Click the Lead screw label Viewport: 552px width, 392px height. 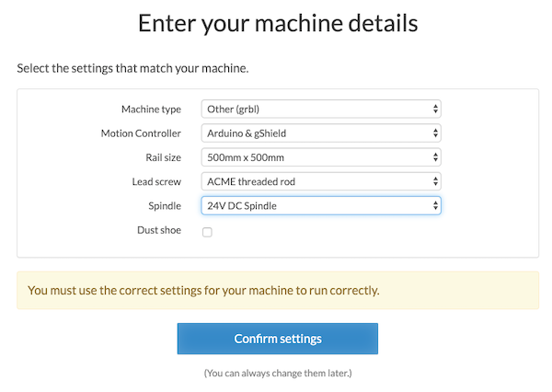pyautogui.click(x=156, y=181)
